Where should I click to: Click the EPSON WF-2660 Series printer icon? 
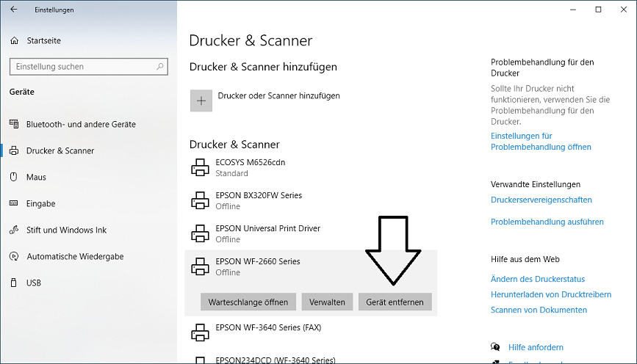tap(200, 266)
